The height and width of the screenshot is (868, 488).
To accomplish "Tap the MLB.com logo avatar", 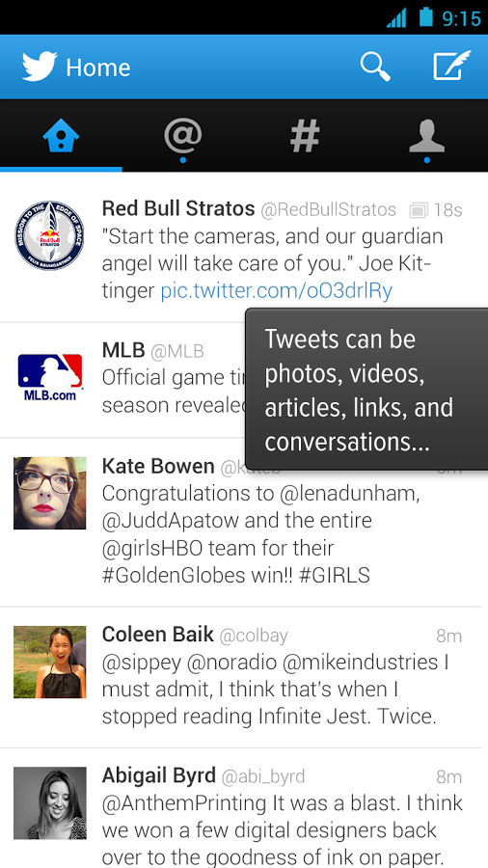I will tap(50, 377).
